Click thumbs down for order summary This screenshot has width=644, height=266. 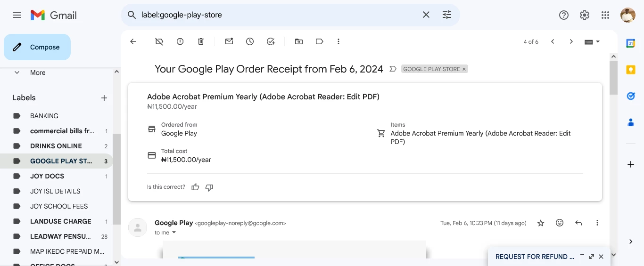(x=209, y=187)
